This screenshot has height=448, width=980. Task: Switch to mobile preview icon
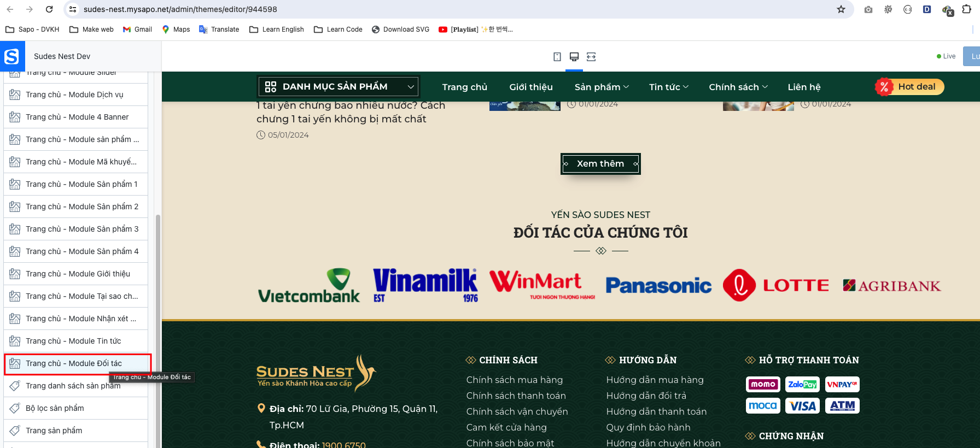(x=557, y=57)
